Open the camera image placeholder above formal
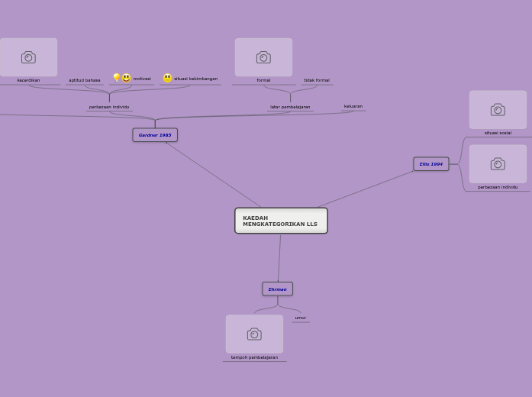This screenshot has height=397, width=532. [263, 57]
